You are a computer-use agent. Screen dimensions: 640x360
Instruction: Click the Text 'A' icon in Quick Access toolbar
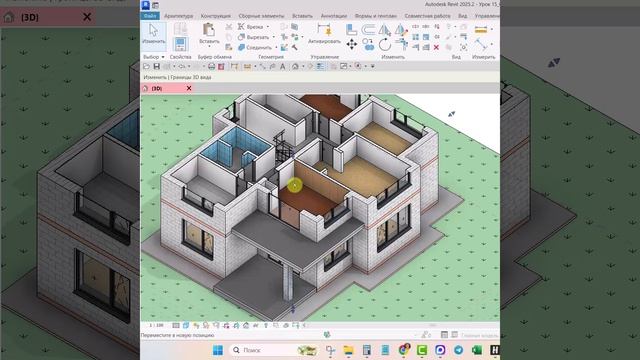coord(282,66)
